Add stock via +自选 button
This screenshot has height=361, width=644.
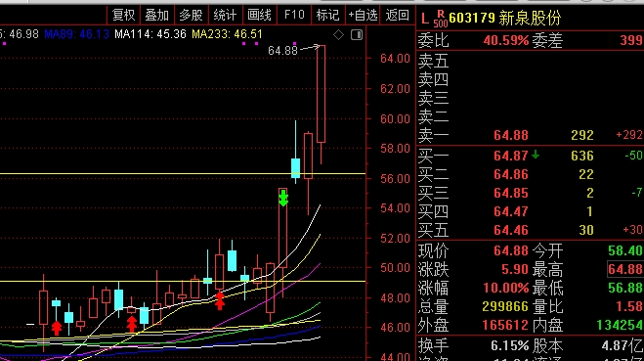(363, 16)
